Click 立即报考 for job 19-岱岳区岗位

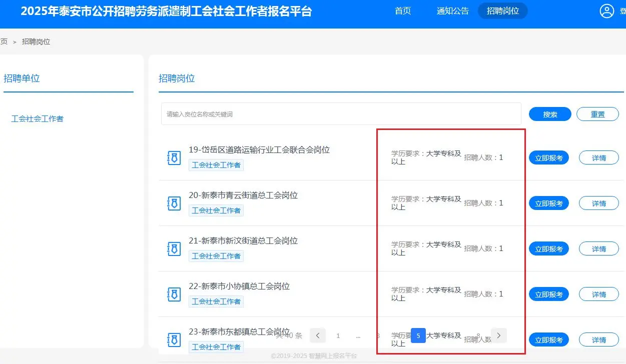pos(548,157)
